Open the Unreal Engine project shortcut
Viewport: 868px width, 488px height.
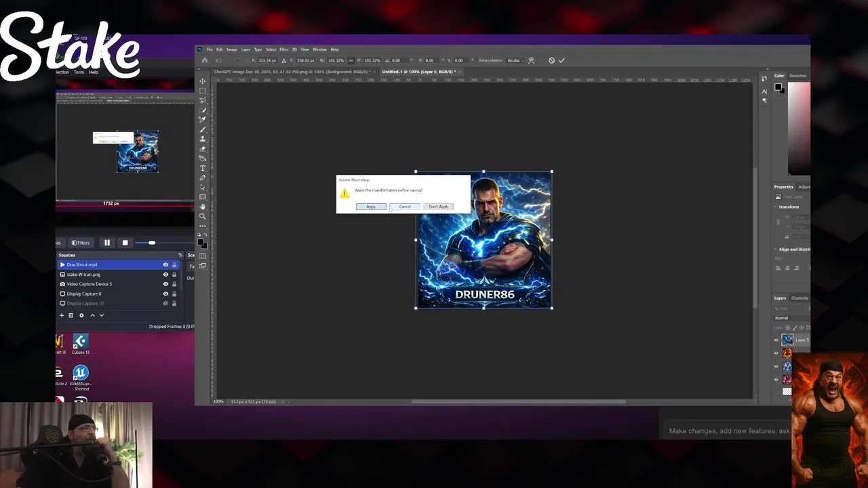pos(81,377)
